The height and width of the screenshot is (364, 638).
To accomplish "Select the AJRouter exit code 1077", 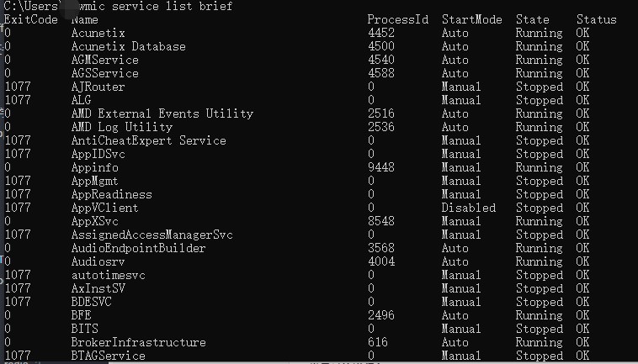I will click(x=18, y=87).
